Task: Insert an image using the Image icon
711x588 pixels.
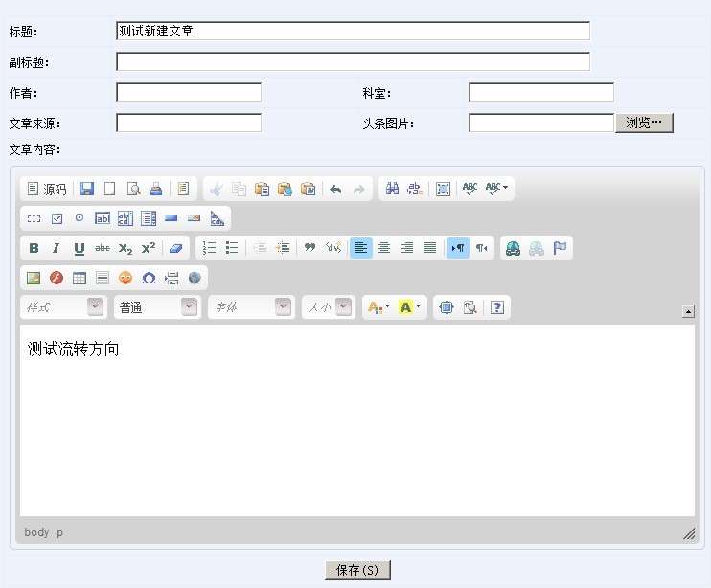Action: [34, 278]
